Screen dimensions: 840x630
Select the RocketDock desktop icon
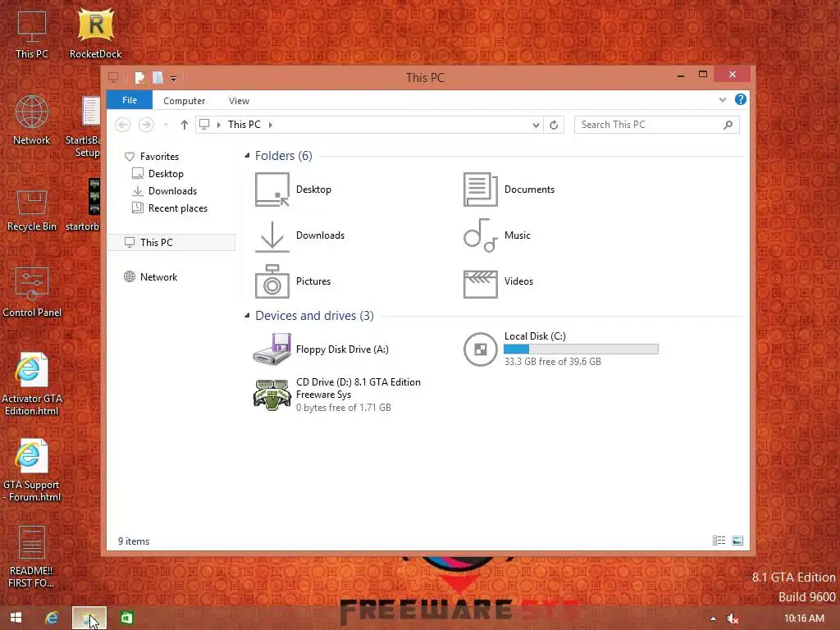(x=95, y=33)
